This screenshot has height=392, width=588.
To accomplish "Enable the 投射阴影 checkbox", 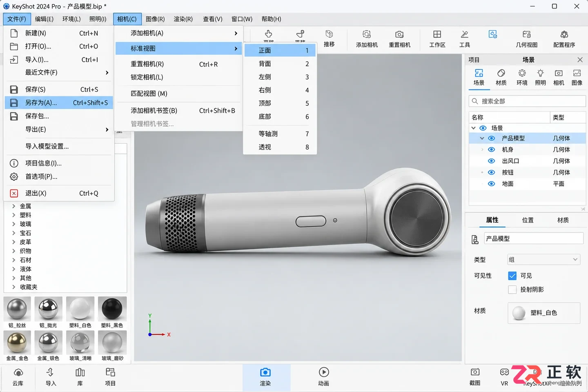I will tap(512, 290).
